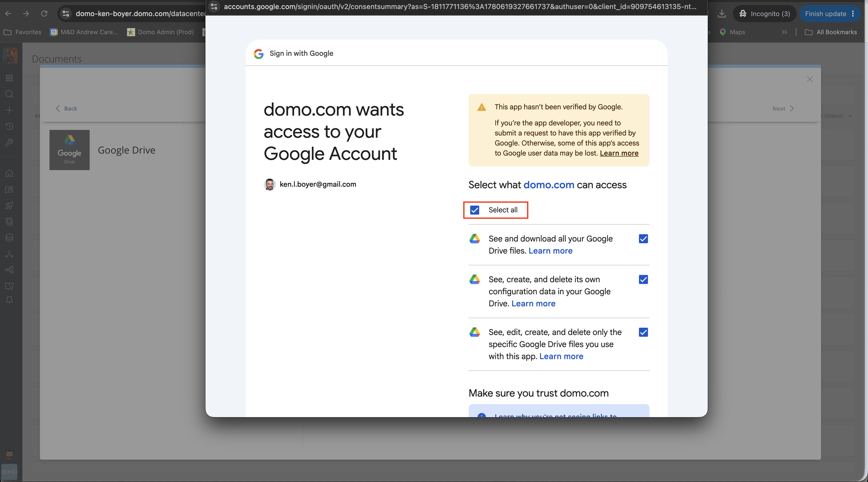Open Learn more for download Drive files

tap(551, 251)
